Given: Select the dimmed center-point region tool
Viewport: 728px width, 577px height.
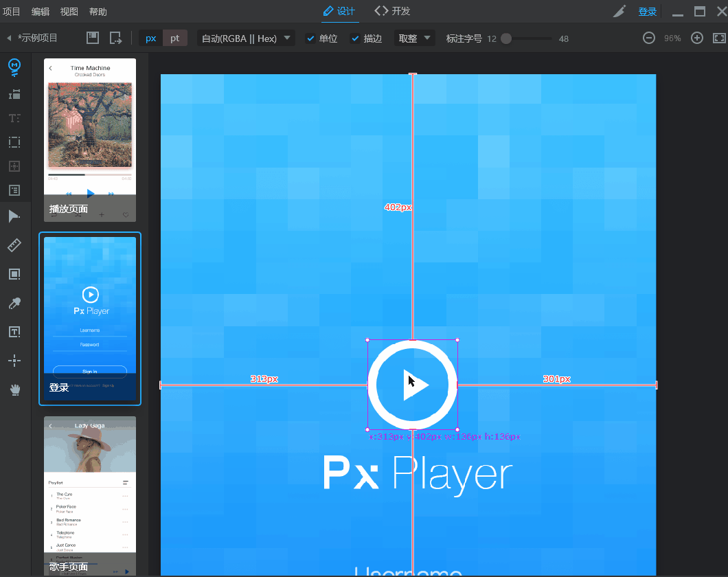Looking at the screenshot, I should click(x=14, y=166).
